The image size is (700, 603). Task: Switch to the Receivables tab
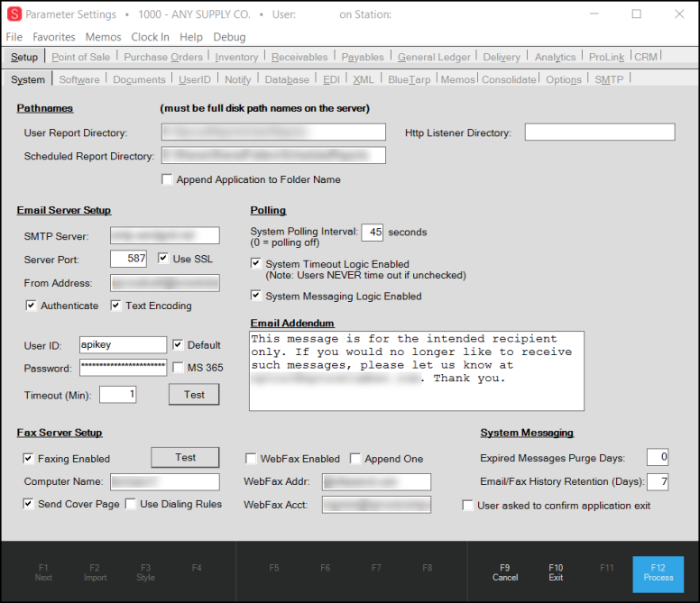tap(299, 57)
